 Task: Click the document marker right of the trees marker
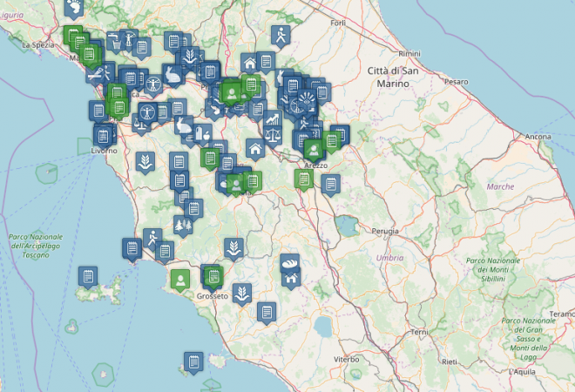coord(193,211)
